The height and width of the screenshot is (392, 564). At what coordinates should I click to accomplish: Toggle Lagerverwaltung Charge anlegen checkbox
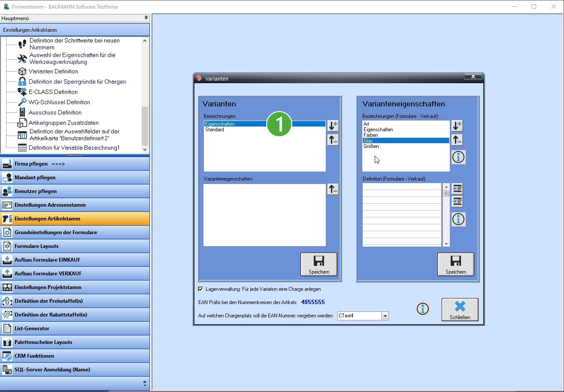pos(200,289)
